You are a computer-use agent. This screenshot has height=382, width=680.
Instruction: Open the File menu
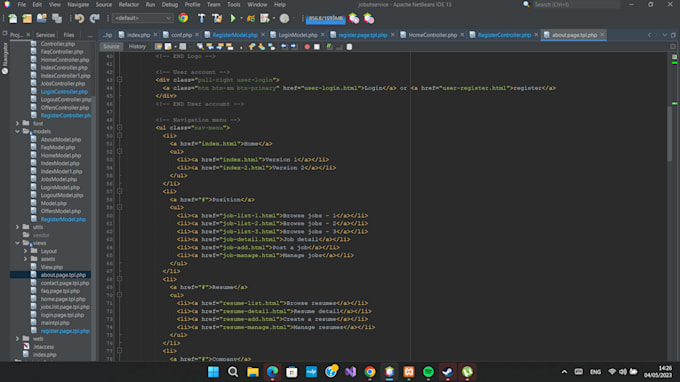click(x=22, y=4)
